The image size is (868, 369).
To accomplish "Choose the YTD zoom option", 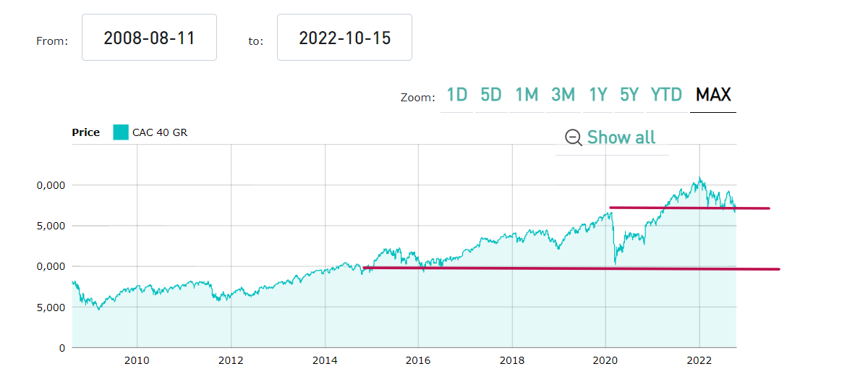I will click(x=666, y=95).
